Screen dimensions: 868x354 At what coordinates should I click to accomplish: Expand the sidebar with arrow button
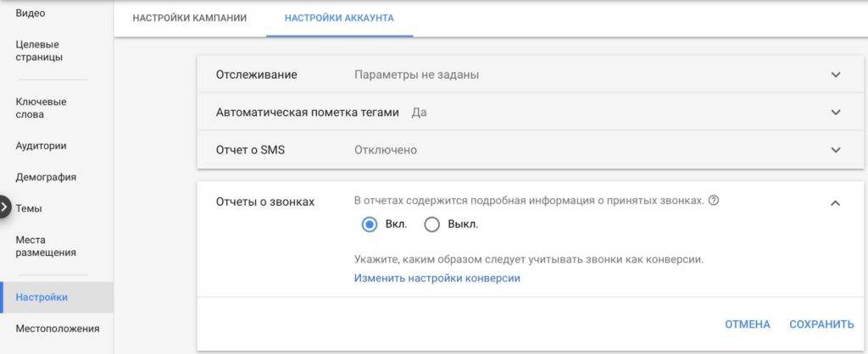(x=4, y=207)
